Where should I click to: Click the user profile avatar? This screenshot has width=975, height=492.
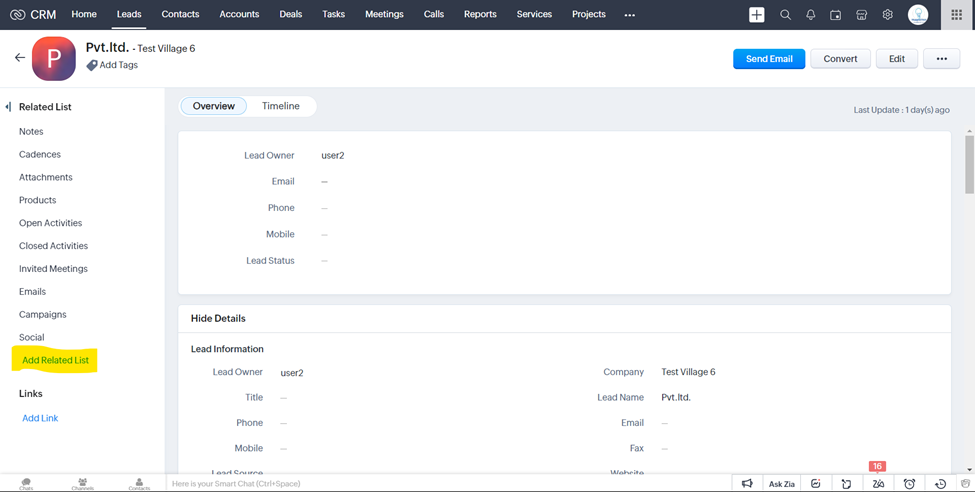(x=918, y=14)
